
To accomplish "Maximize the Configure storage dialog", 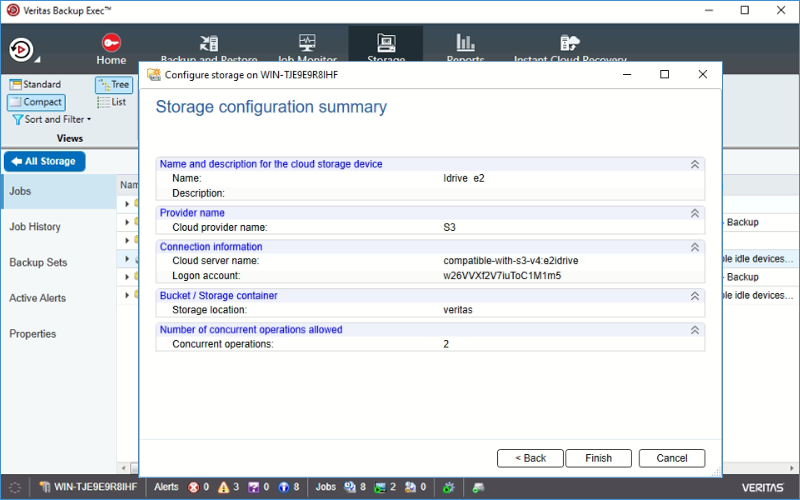I will coord(664,74).
